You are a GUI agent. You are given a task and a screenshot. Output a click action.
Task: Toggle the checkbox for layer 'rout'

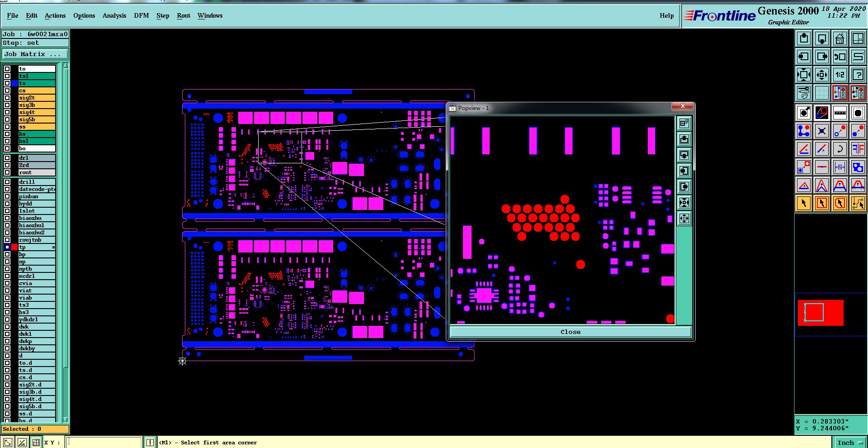pos(7,172)
